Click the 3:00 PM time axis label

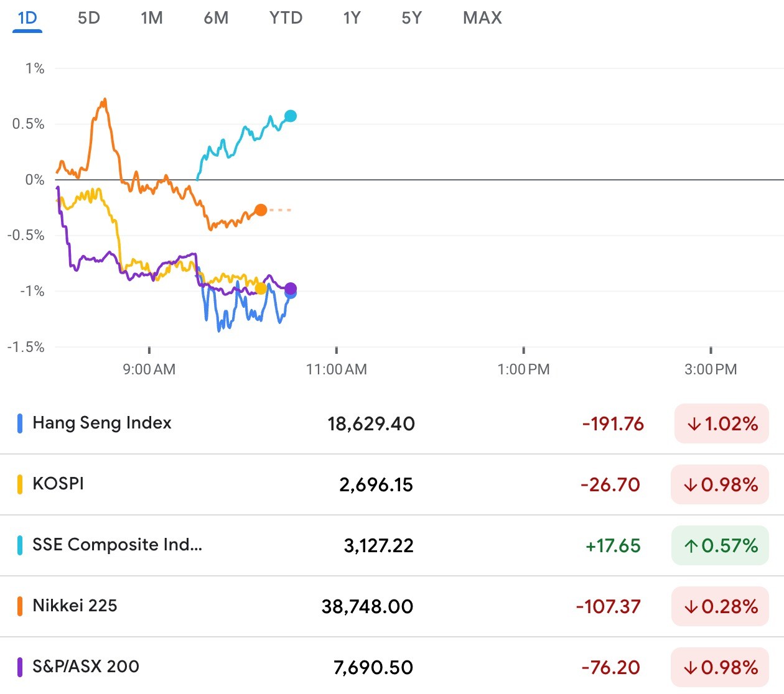[711, 369]
